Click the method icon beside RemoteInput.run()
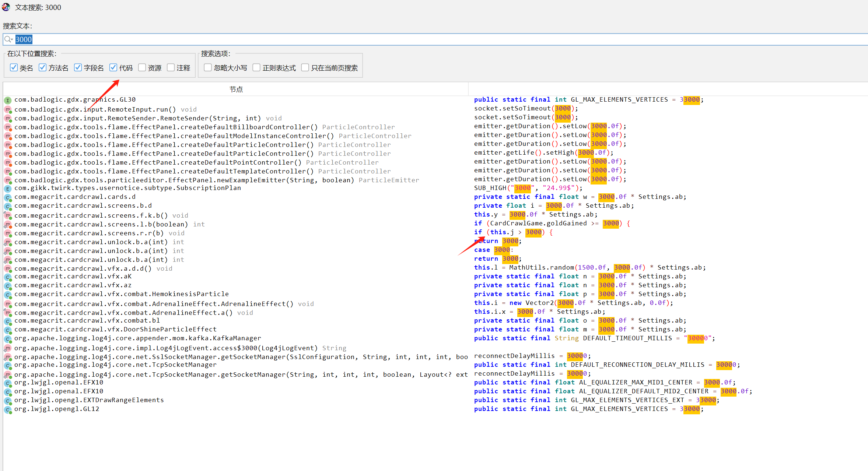The width and height of the screenshot is (868, 471). tap(8, 110)
